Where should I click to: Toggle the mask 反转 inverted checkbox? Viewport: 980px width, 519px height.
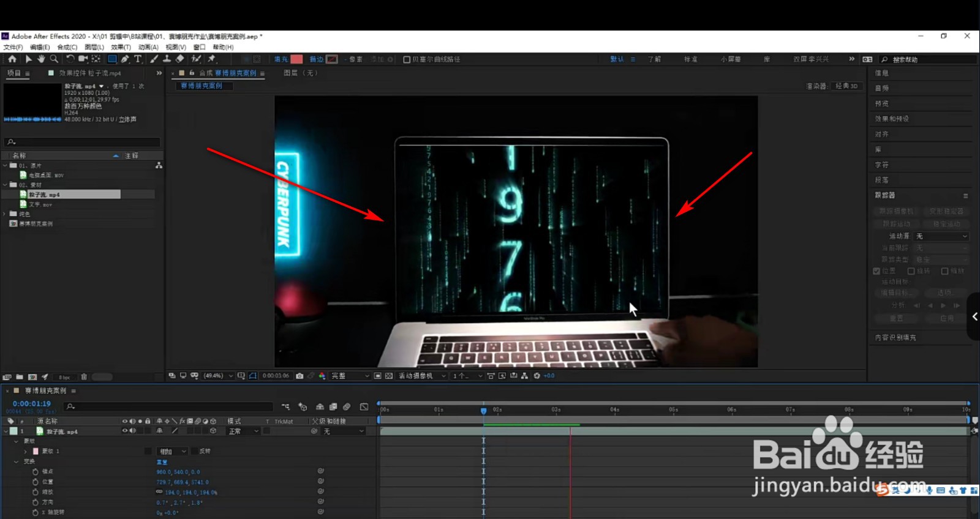(195, 451)
